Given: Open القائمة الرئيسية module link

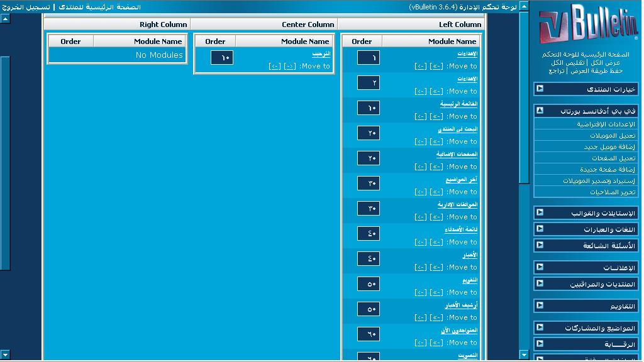Looking at the screenshot, I should 458,104.
